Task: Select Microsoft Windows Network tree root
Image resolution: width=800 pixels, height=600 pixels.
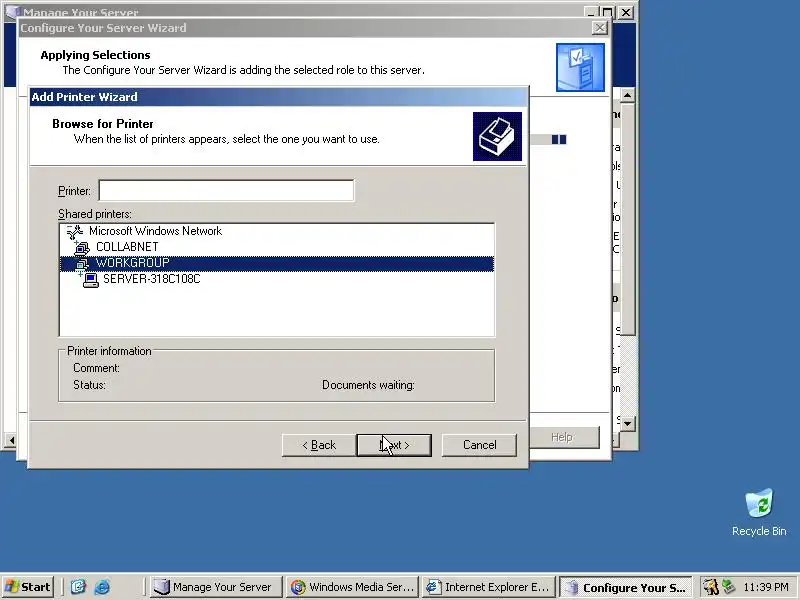Action: pos(155,231)
